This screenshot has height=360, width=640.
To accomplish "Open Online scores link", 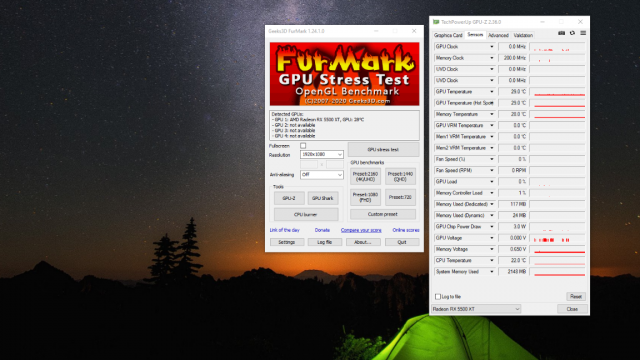I will 406,230.
